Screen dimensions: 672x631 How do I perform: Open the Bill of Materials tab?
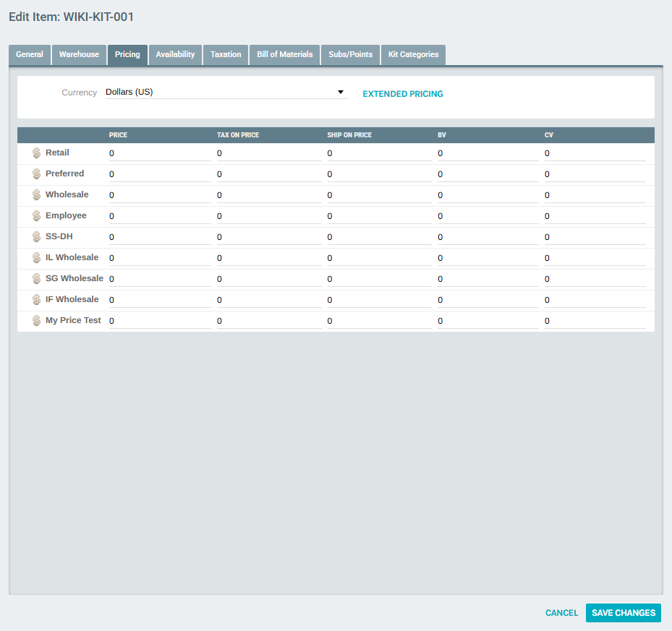pos(284,55)
